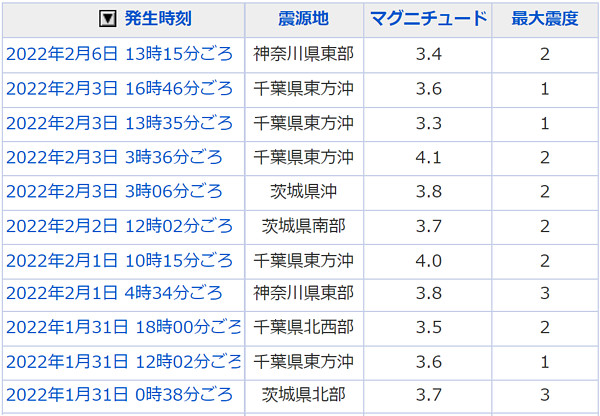This screenshot has width=600, height=416.
Task: Select 千葉県東方沖 in the 13時35分 row
Action: coord(303,123)
